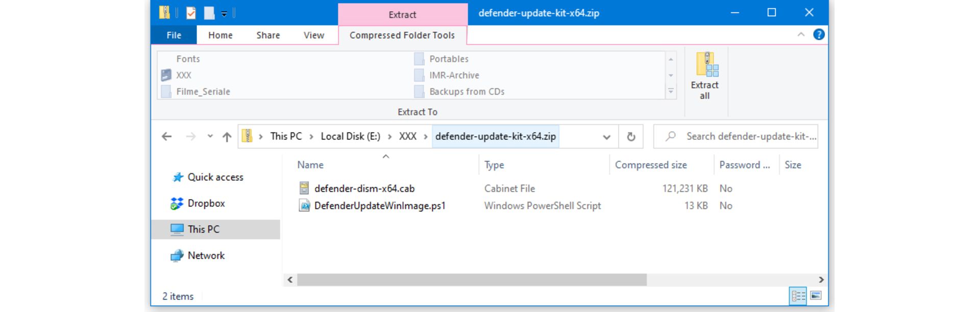980x312 pixels.
Task: Open the Help question mark icon
Action: coord(819,34)
